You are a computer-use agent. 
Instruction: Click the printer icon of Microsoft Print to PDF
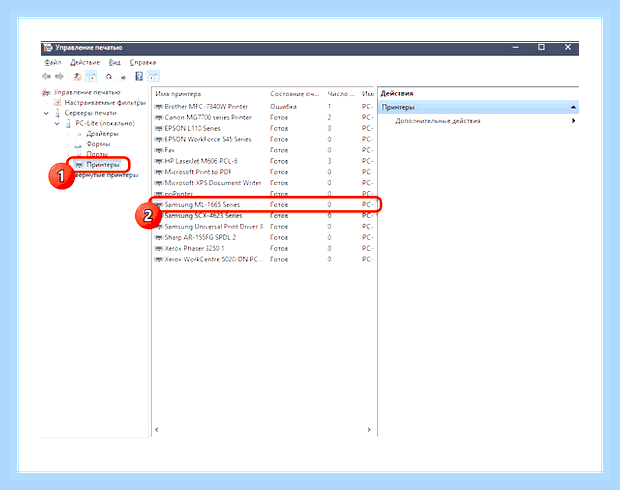click(x=159, y=172)
